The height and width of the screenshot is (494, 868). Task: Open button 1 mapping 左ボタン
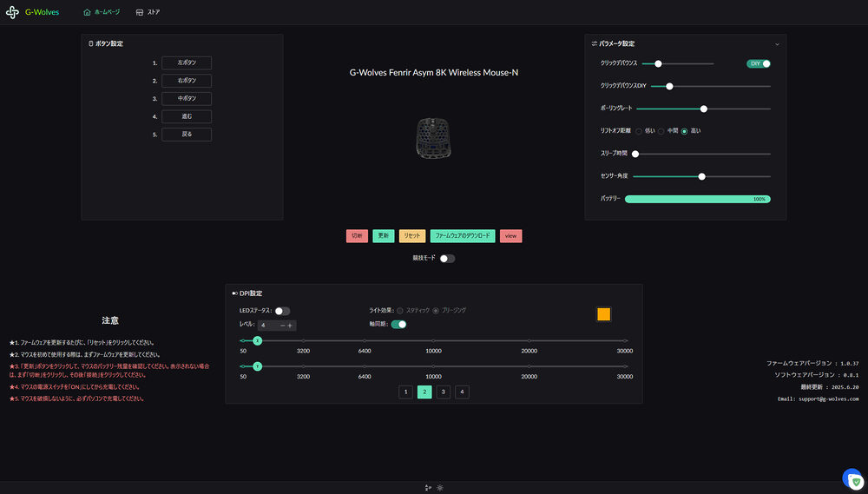[x=187, y=63]
